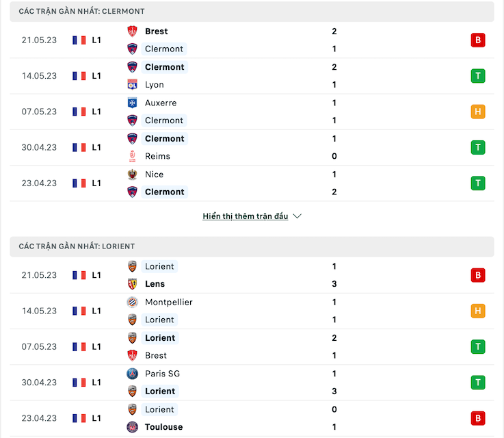Click the Lyon OL logo

132,85
